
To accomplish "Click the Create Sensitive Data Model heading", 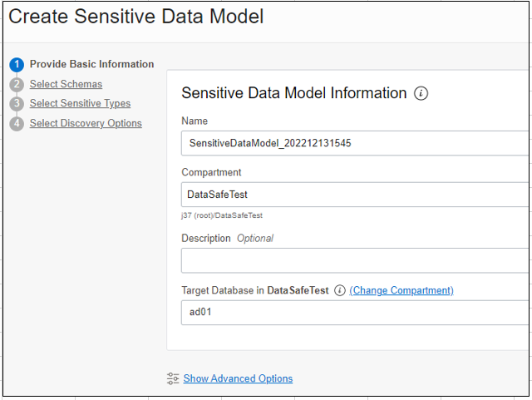I will click(135, 17).
